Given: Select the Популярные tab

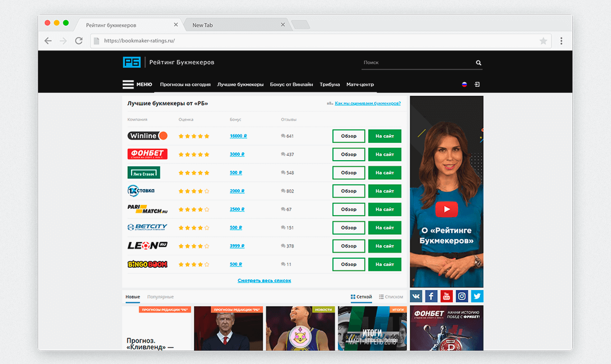Looking at the screenshot, I should pos(160,297).
